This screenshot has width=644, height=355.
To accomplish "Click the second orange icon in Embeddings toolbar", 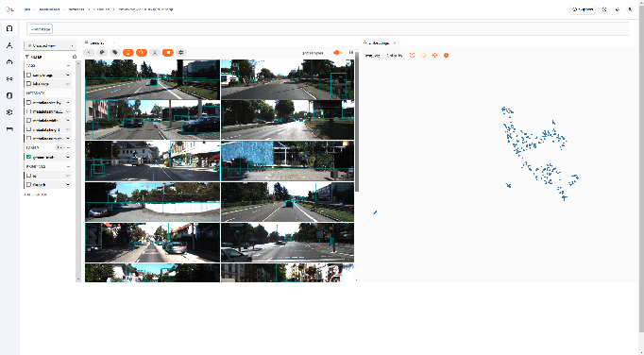I will click(x=423, y=55).
